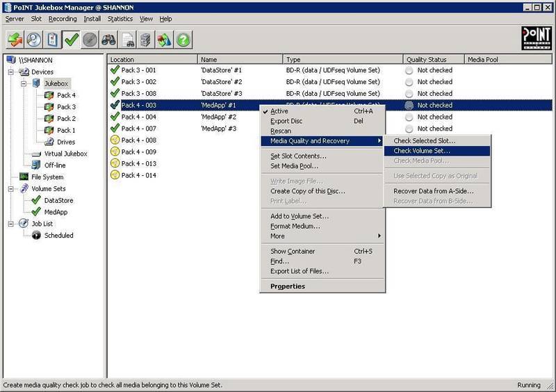
Task: Choose Add to Volume Set
Action: pos(322,216)
